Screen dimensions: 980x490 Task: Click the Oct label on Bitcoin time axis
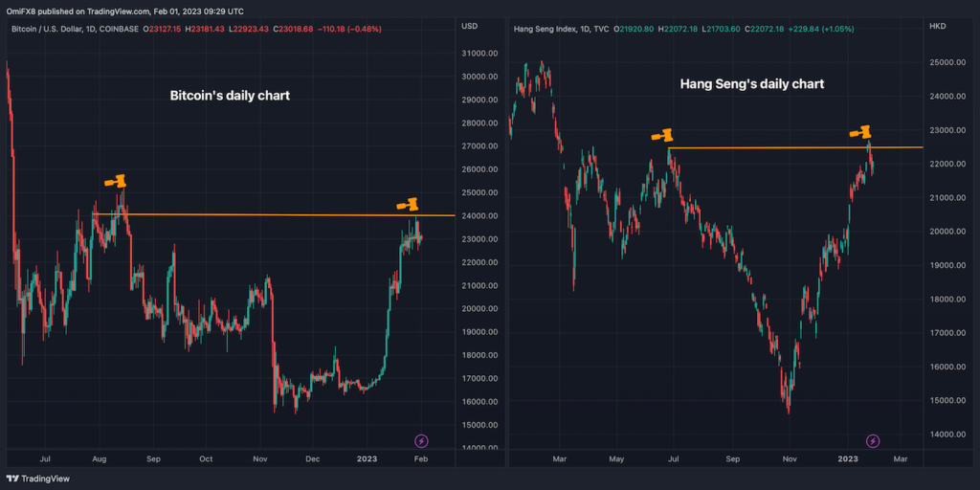tap(206, 459)
